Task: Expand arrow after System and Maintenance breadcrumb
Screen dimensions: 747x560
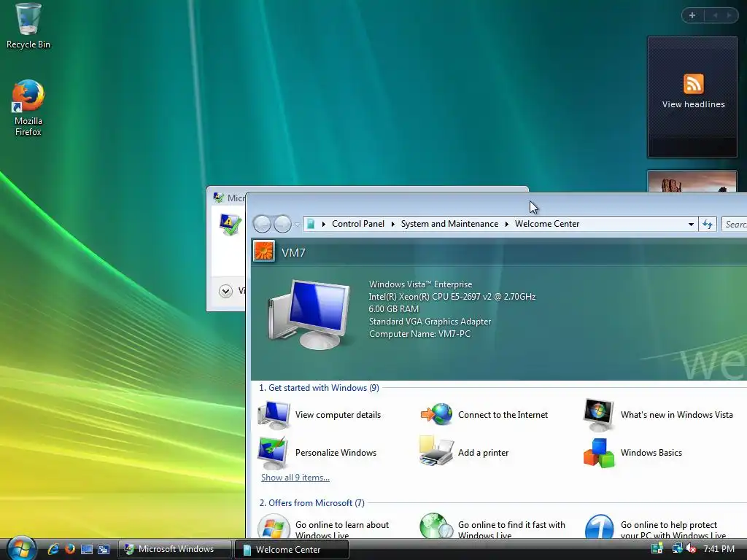Action: (x=507, y=224)
